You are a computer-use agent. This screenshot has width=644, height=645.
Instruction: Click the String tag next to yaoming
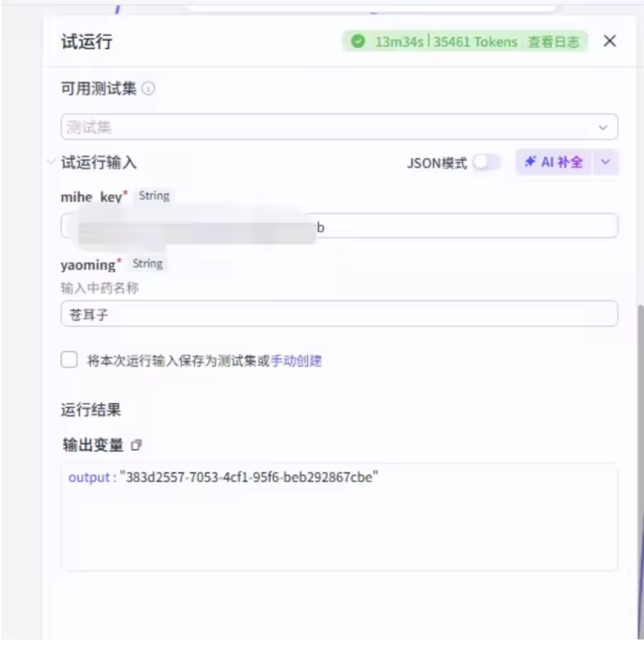point(147,264)
